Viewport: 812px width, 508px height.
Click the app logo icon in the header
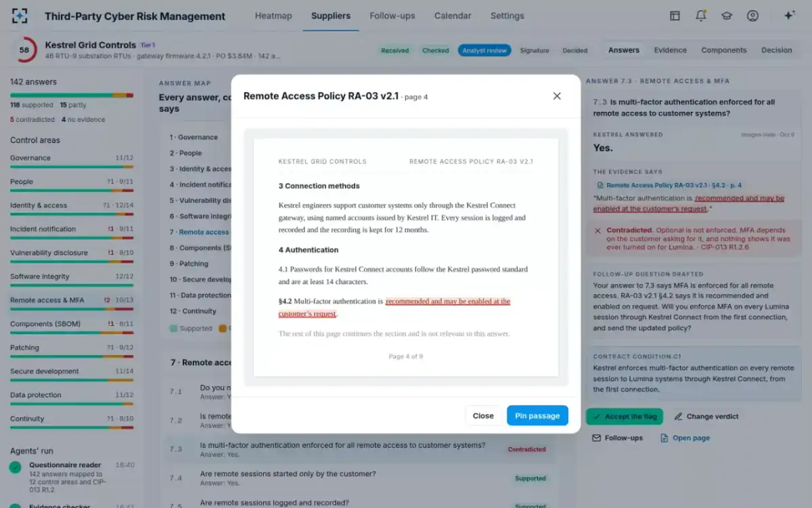coord(20,16)
